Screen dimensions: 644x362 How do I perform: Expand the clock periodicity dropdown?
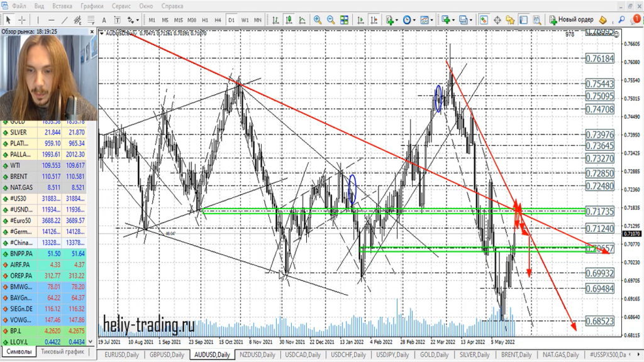coord(410,20)
